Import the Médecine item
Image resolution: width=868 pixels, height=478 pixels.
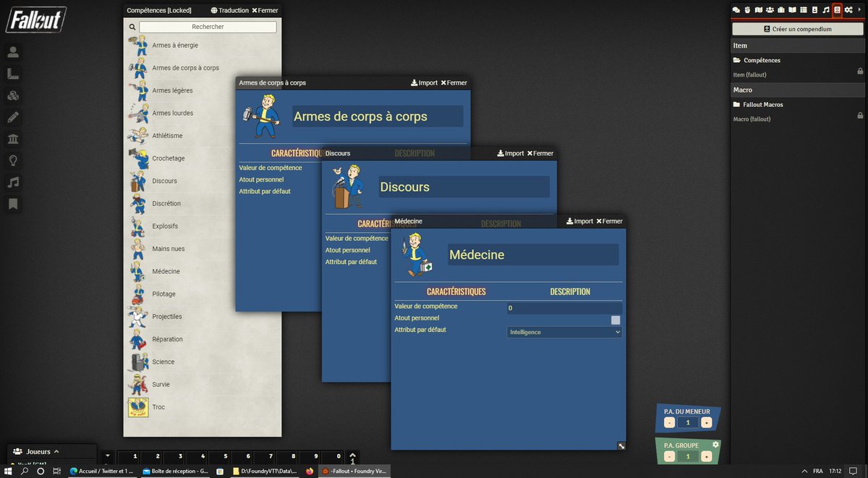(x=579, y=221)
